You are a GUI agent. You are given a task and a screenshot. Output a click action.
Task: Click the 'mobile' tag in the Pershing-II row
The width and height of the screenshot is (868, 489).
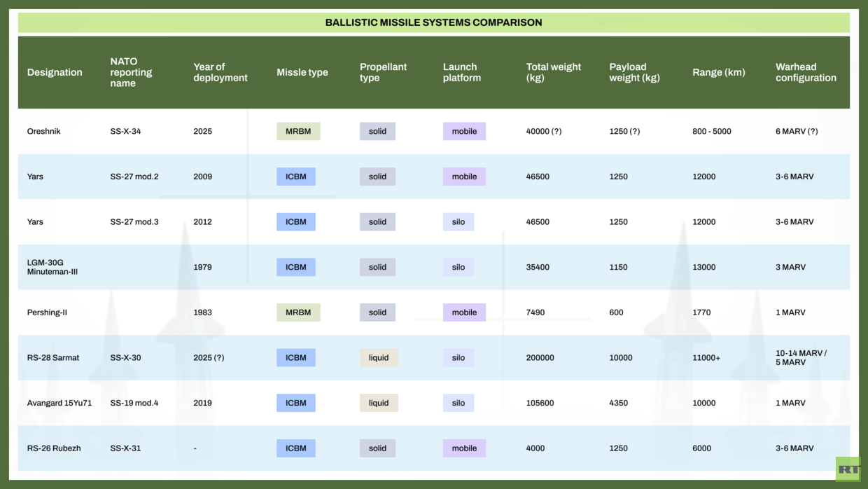point(464,312)
